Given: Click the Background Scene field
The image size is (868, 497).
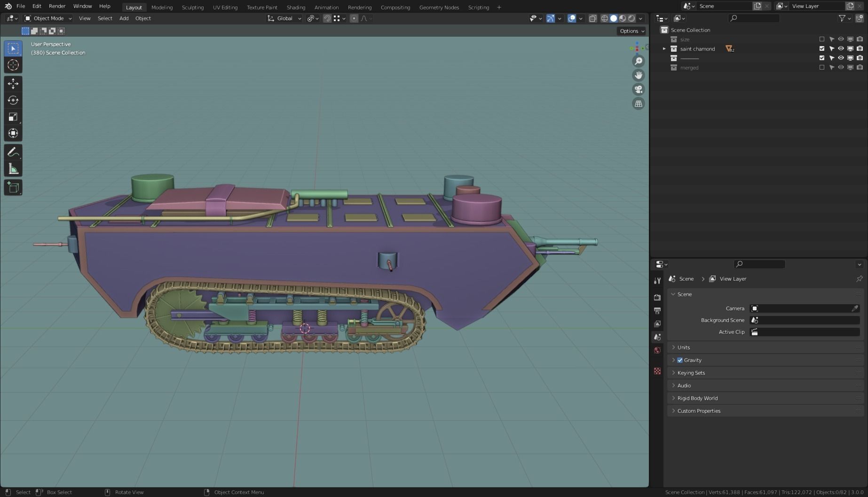Looking at the screenshot, I should (x=805, y=320).
